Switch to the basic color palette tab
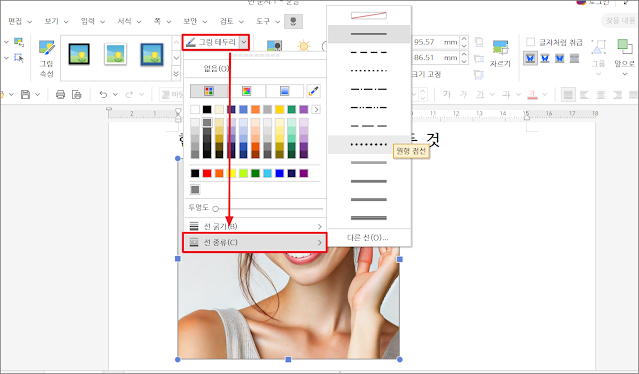639x374 pixels. coord(209,91)
